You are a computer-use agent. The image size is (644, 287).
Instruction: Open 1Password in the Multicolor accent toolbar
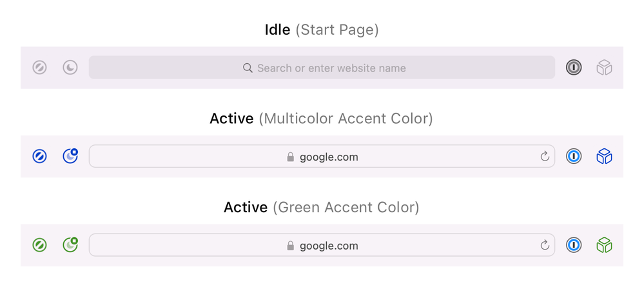click(x=574, y=156)
